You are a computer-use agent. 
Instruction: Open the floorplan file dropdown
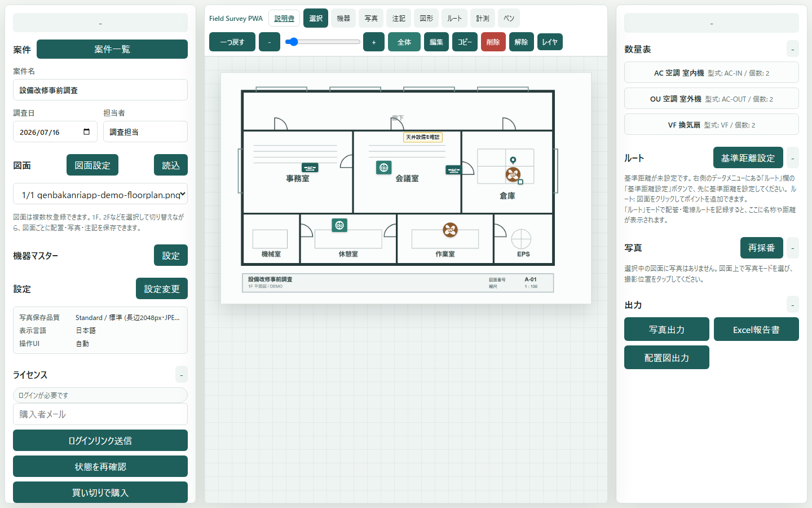(x=100, y=194)
